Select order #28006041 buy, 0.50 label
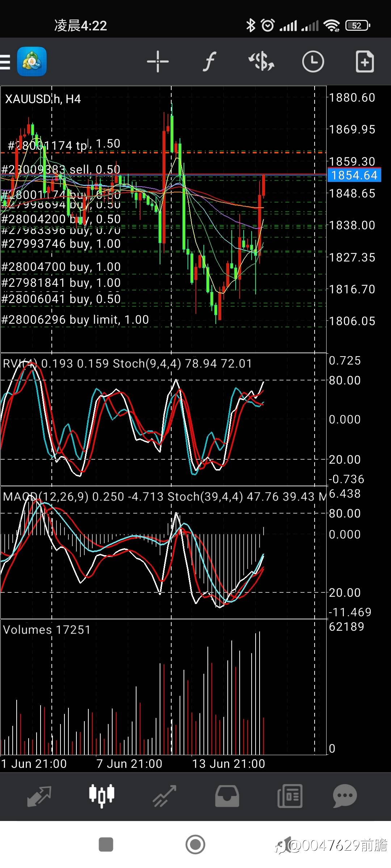Screen dimensions: 391x868 (x=61, y=299)
